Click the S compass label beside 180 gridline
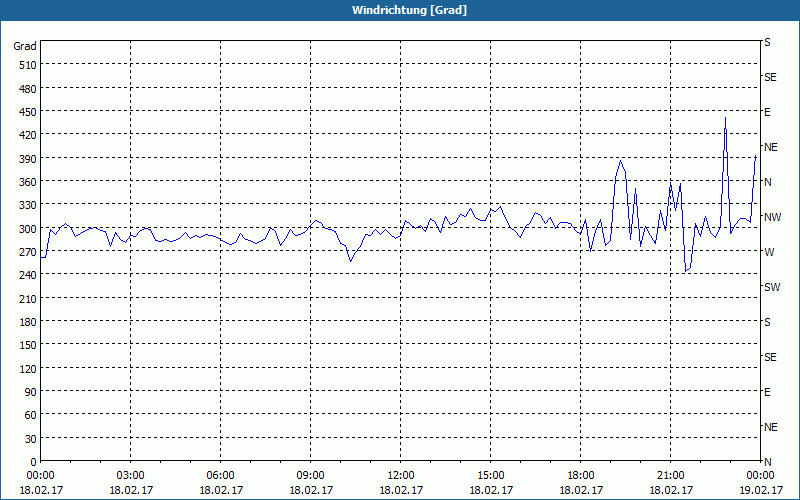800x500 pixels. (x=767, y=322)
